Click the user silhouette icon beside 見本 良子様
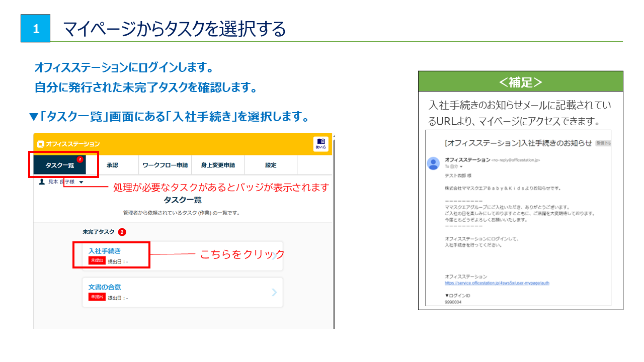The image size is (644, 362). click(x=42, y=182)
